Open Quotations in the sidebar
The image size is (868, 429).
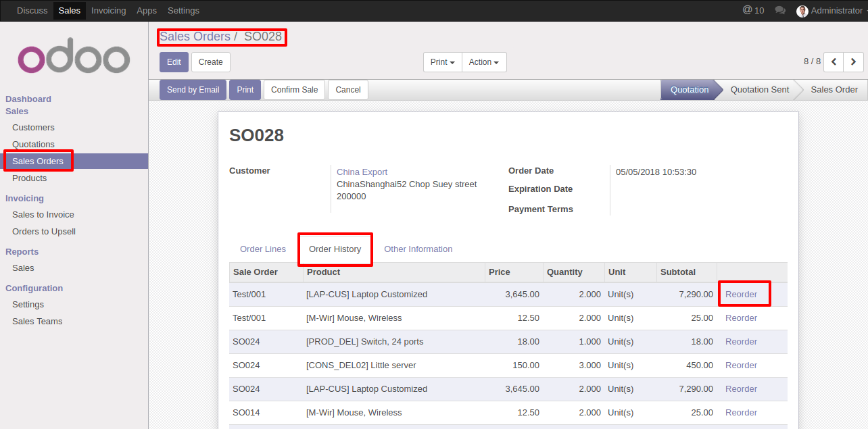pos(33,145)
